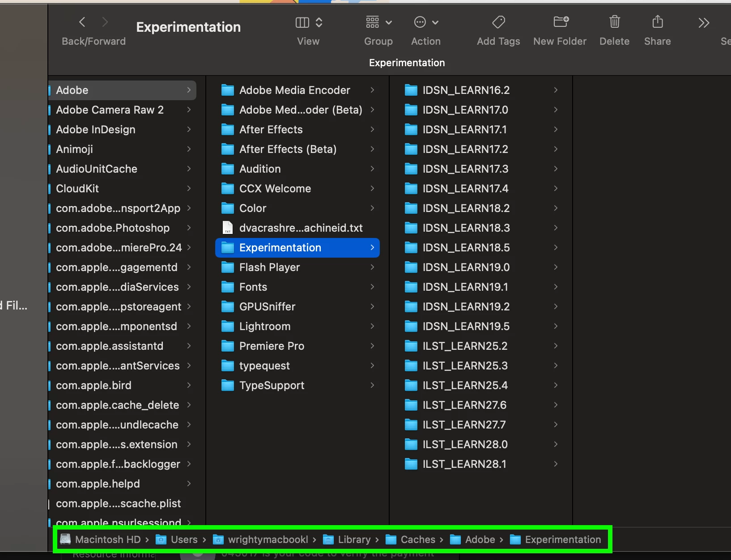731x560 pixels.
Task: Select the Adobe Media Encoder folder
Action: tap(297, 90)
